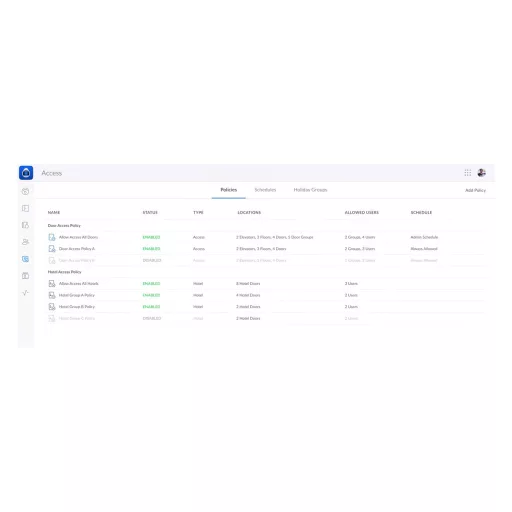This screenshot has width=512, height=512.
Task: Click the icon beside Hotel Group B Policy
Action: 52,307
